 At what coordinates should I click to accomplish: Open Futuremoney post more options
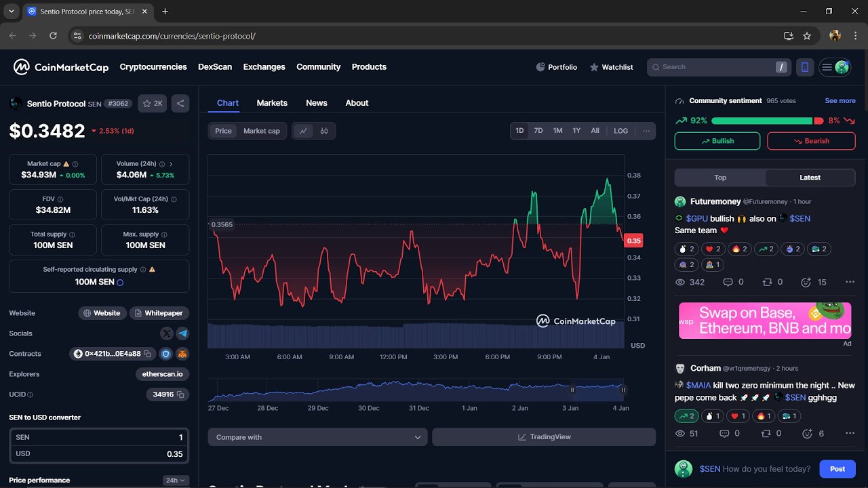(x=850, y=282)
